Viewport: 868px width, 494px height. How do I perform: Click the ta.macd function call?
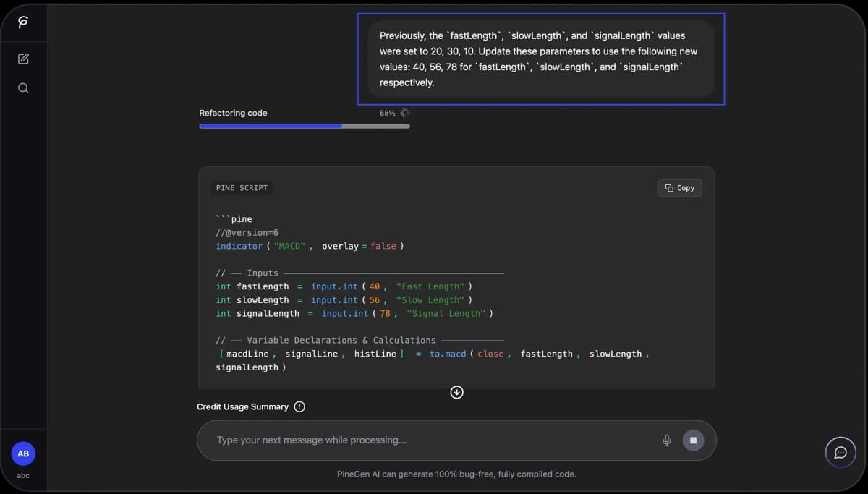tap(448, 354)
